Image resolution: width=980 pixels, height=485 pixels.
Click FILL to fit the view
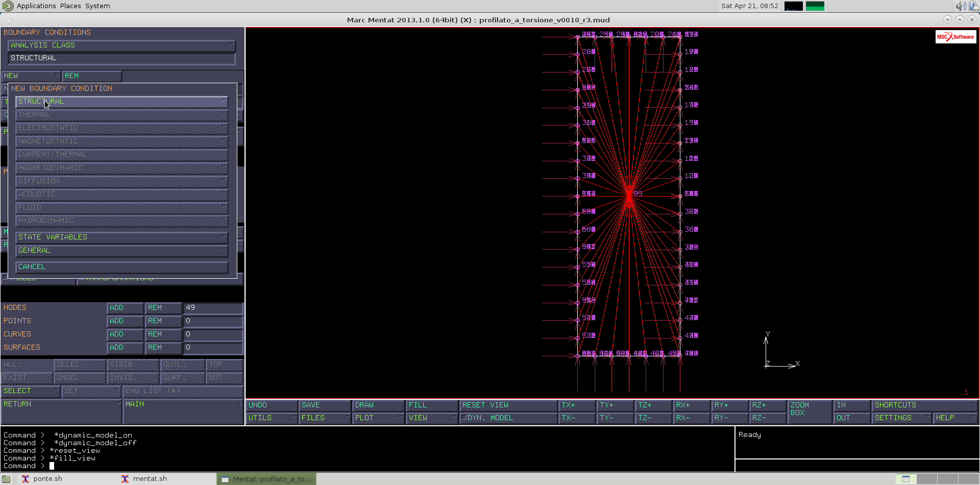[x=432, y=405]
